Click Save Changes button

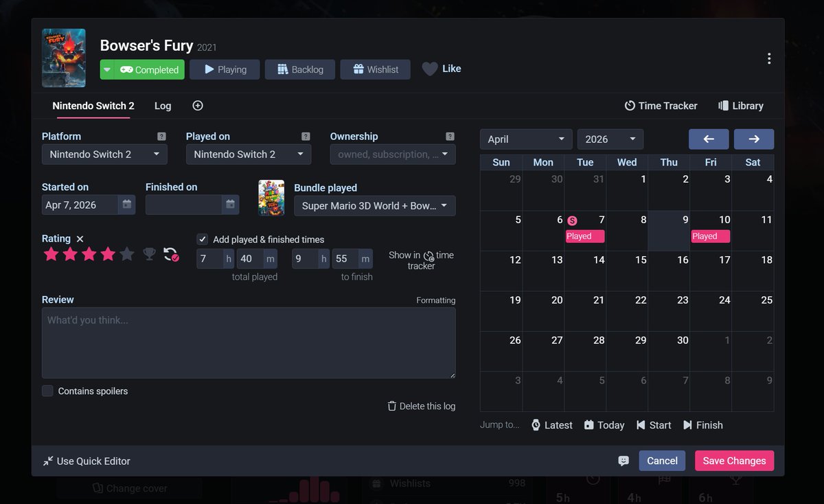click(734, 461)
